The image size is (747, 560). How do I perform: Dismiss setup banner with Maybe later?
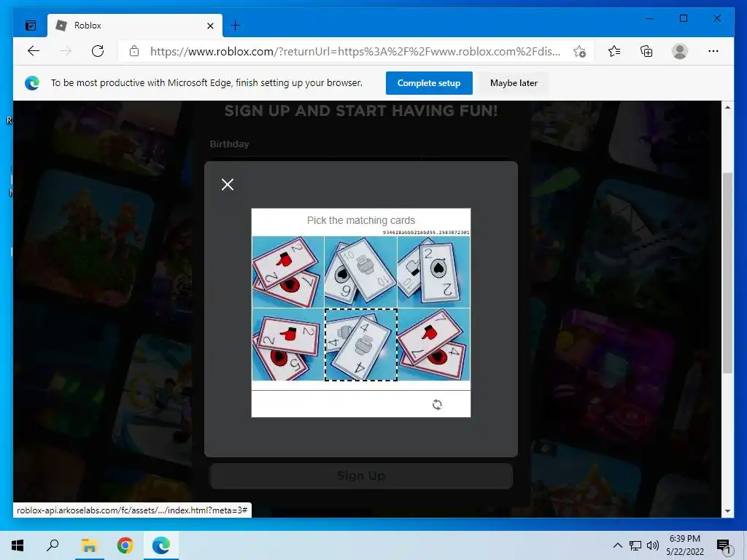click(514, 83)
